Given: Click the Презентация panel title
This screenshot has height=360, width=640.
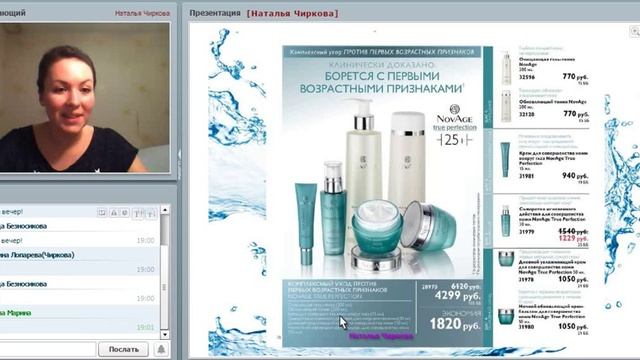Looking at the screenshot, I should [x=215, y=13].
